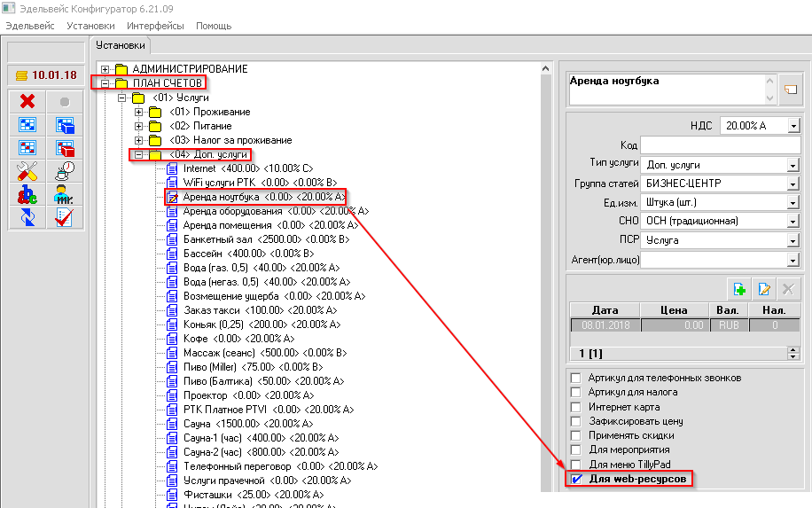Expand the АДМИНИСТРИРОВАНИЕ tree node

click(105, 69)
